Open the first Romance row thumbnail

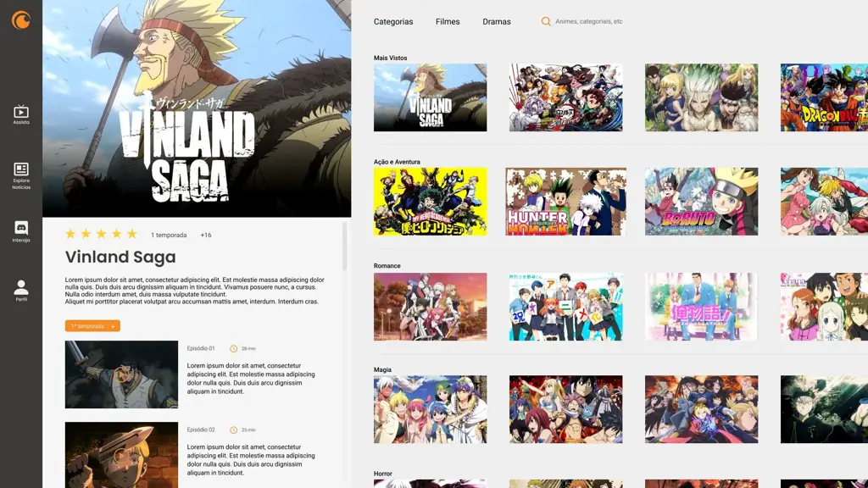(x=430, y=307)
